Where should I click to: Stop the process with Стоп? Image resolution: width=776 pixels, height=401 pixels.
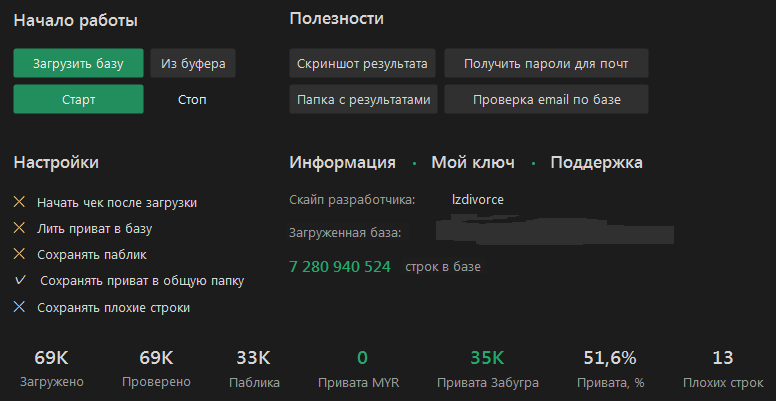pos(192,100)
